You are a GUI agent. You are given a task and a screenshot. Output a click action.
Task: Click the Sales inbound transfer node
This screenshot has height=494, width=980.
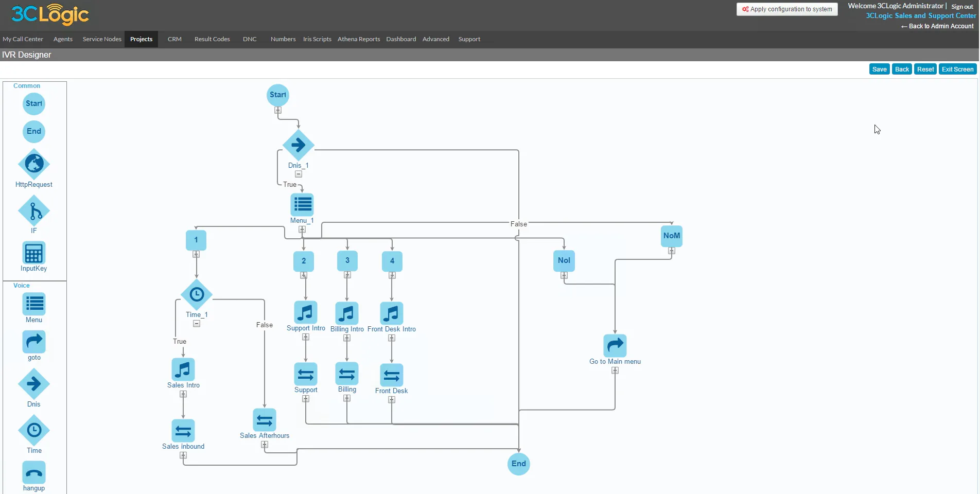tap(183, 431)
